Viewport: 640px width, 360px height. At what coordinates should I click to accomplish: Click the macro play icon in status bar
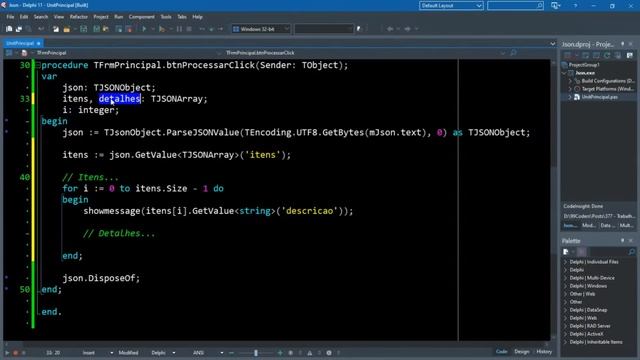(7, 353)
